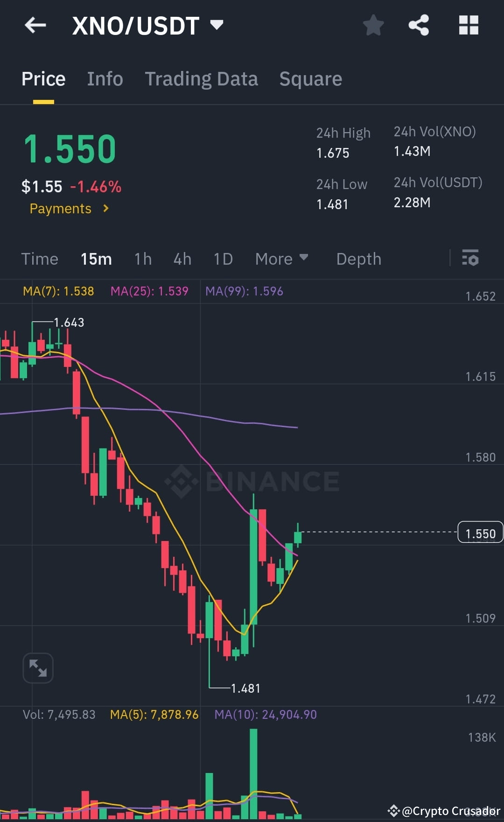
Task: Select the 4h timeframe
Action: click(x=182, y=259)
